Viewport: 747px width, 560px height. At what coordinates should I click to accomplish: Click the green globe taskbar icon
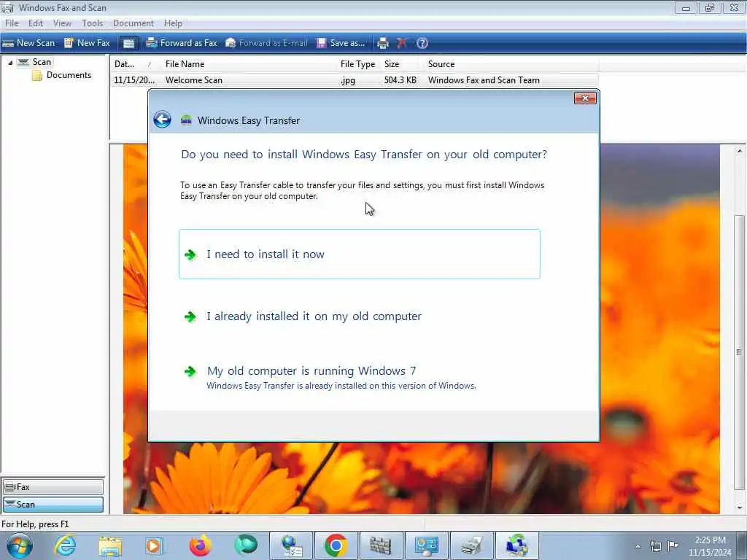click(246, 545)
